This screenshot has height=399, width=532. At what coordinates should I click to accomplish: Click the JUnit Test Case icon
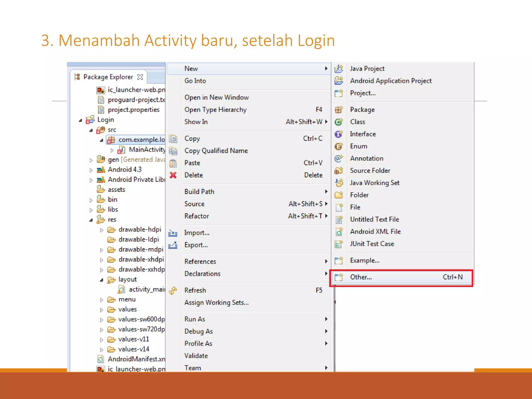[339, 244]
